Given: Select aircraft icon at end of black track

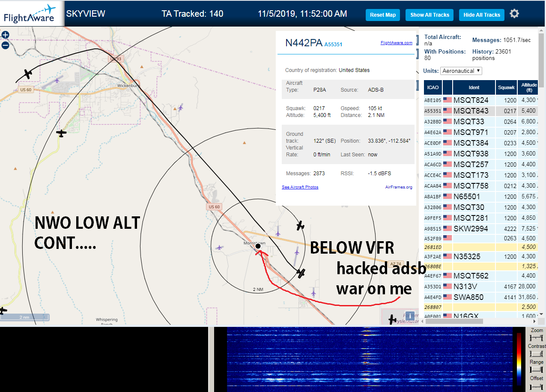Looking at the screenshot, I should (301, 272).
